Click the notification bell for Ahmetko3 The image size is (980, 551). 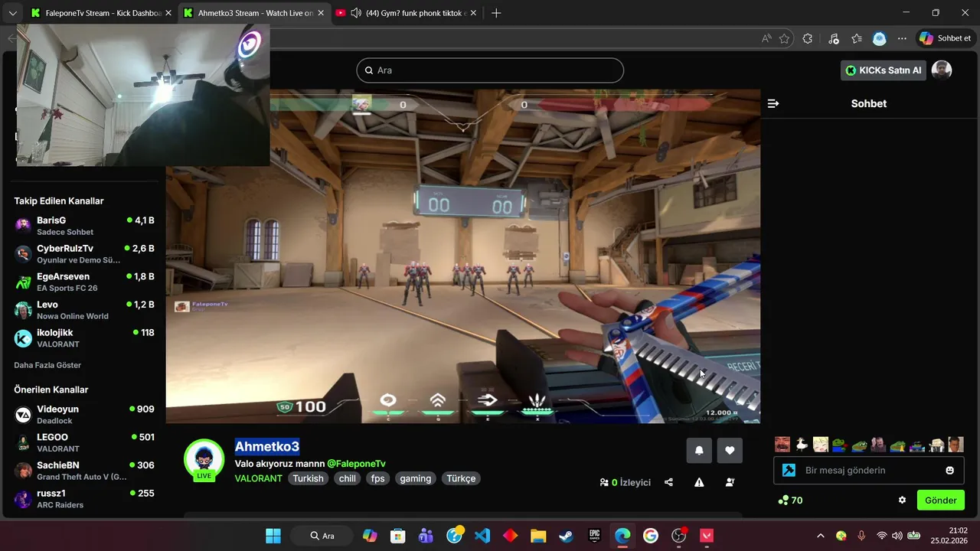coord(699,450)
